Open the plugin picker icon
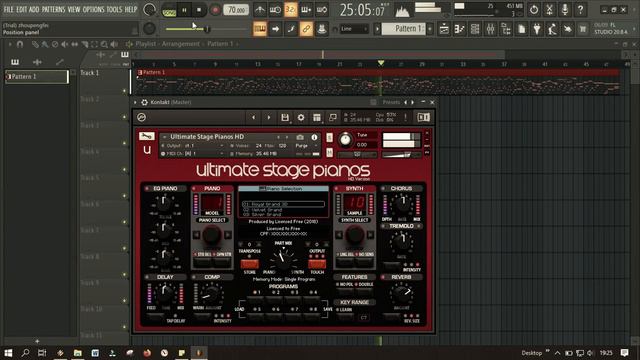Screen dimensions: 640x360 pos(537,29)
